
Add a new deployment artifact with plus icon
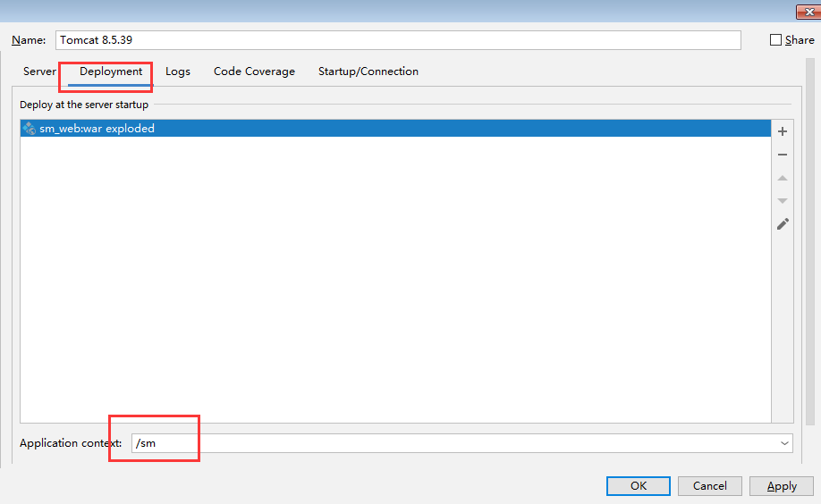pos(783,131)
